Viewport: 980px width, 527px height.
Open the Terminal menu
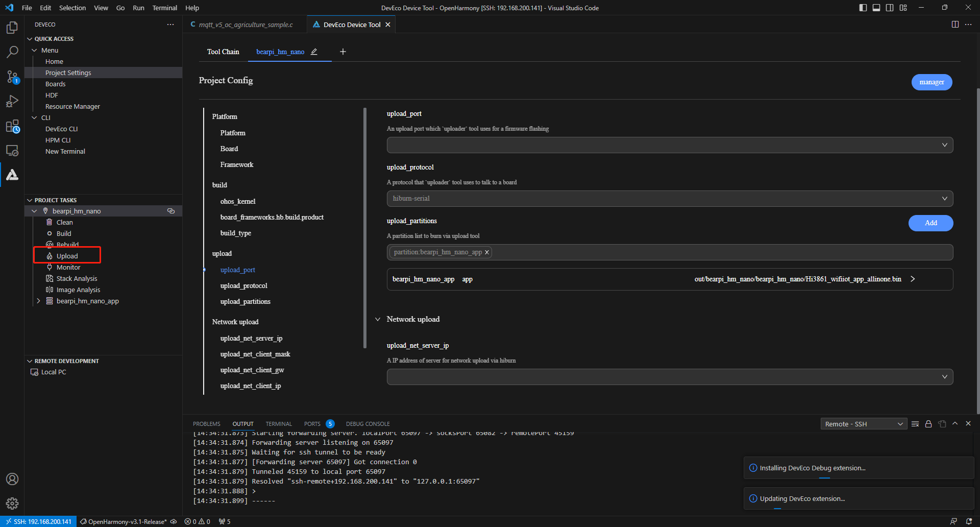[x=164, y=8]
